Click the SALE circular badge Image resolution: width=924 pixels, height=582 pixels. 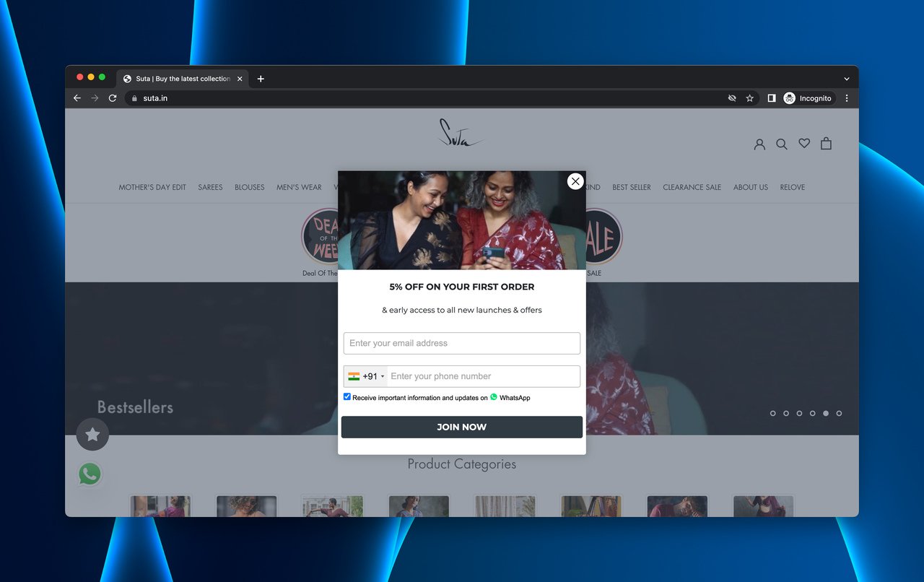604,237
